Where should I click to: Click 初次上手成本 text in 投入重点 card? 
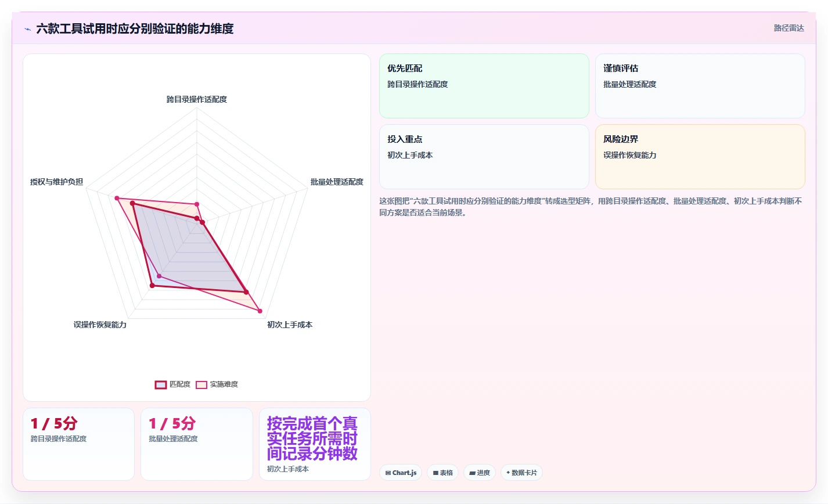410,155
